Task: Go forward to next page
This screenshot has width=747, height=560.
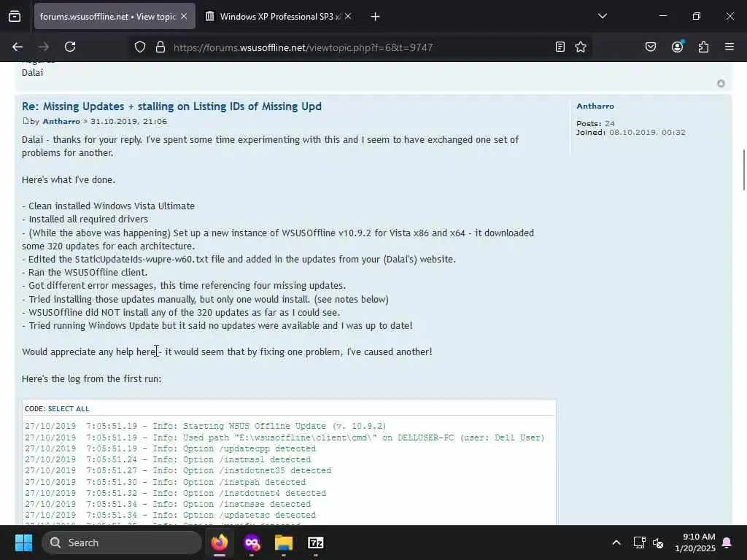Action: (44, 47)
